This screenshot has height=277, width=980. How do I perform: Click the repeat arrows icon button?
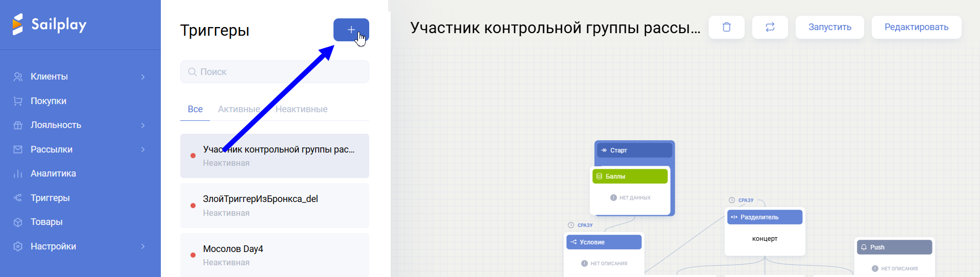click(770, 27)
